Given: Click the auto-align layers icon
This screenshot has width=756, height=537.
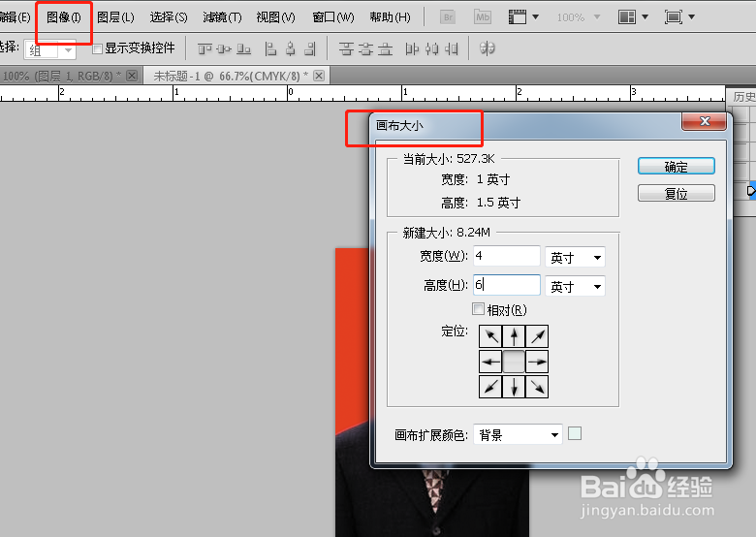Looking at the screenshot, I should pos(487,48).
